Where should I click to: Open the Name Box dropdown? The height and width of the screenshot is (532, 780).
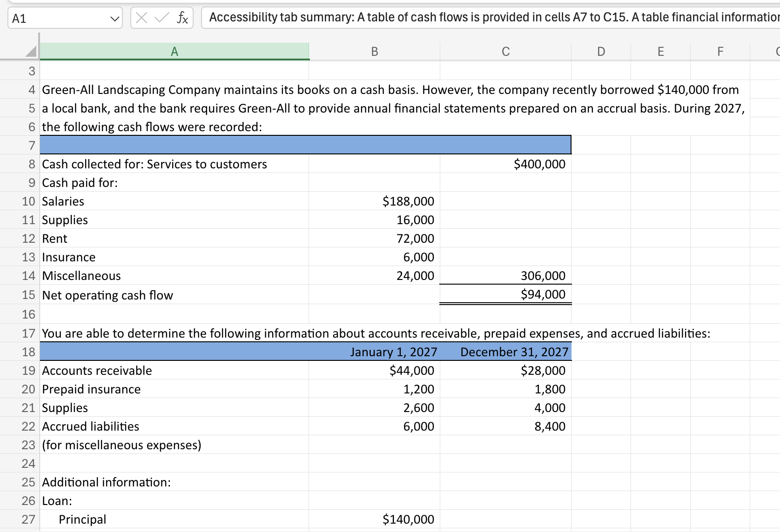[114, 18]
